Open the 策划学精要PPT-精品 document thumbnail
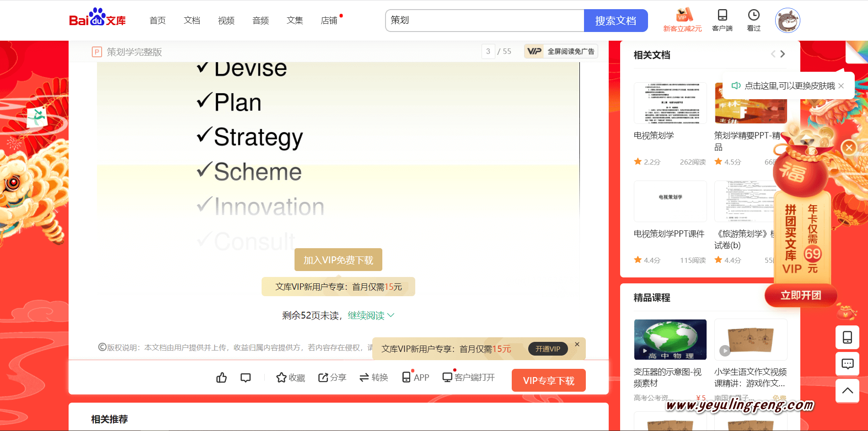The width and height of the screenshot is (868, 431). tap(751, 103)
